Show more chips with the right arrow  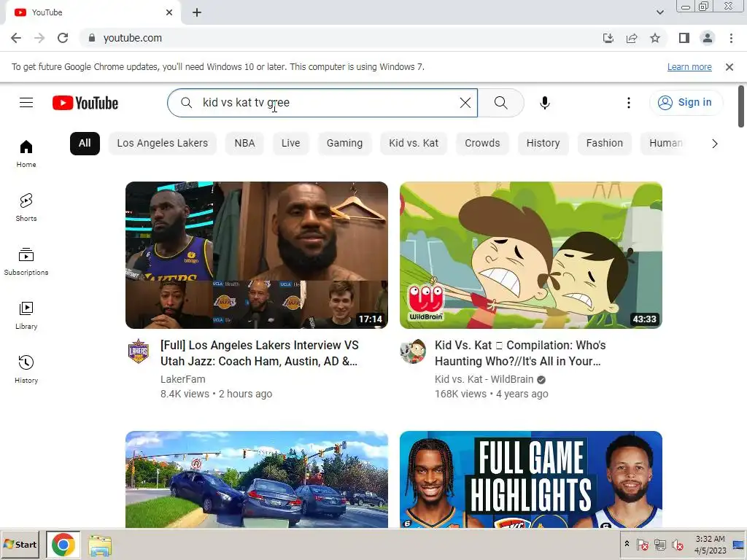point(714,144)
